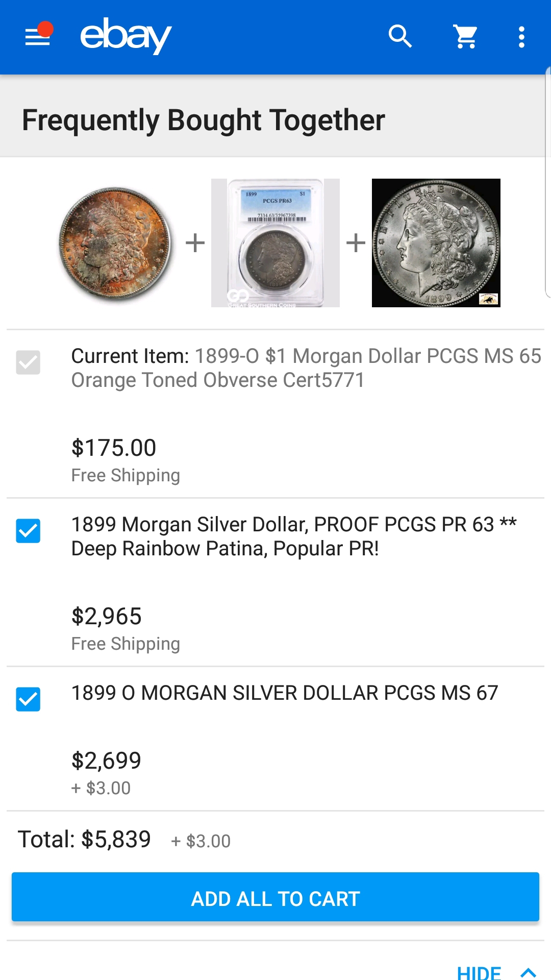Open the hamburger navigation menu
The image size is (551, 980).
pos(38,37)
